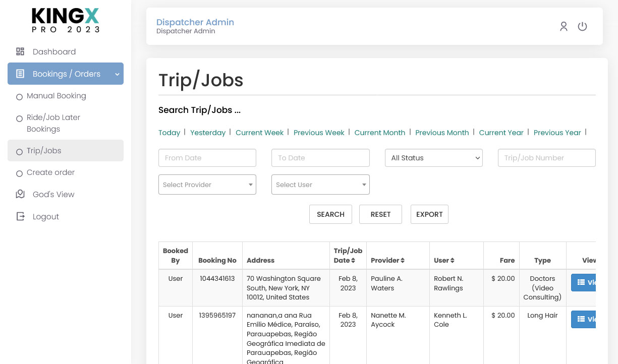Filter trips by Previous Month
The width and height of the screenshot is (618, 364).
(x=442, y=133)
